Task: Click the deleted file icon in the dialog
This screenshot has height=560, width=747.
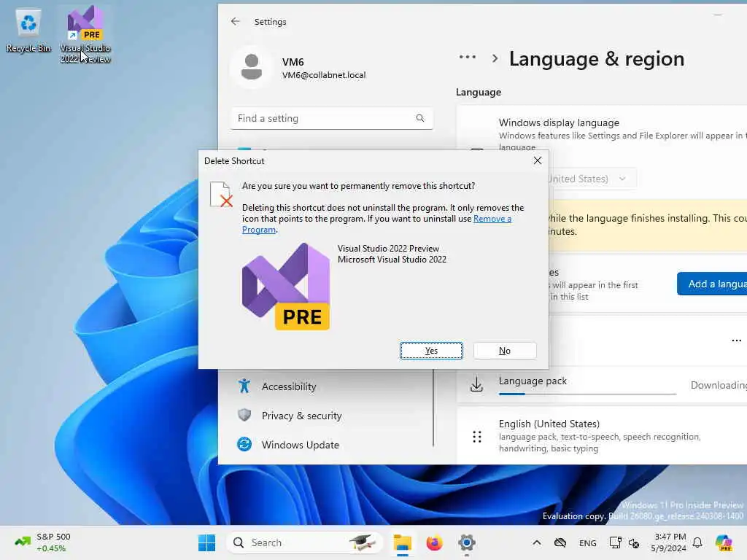Action: pos(221,194)
